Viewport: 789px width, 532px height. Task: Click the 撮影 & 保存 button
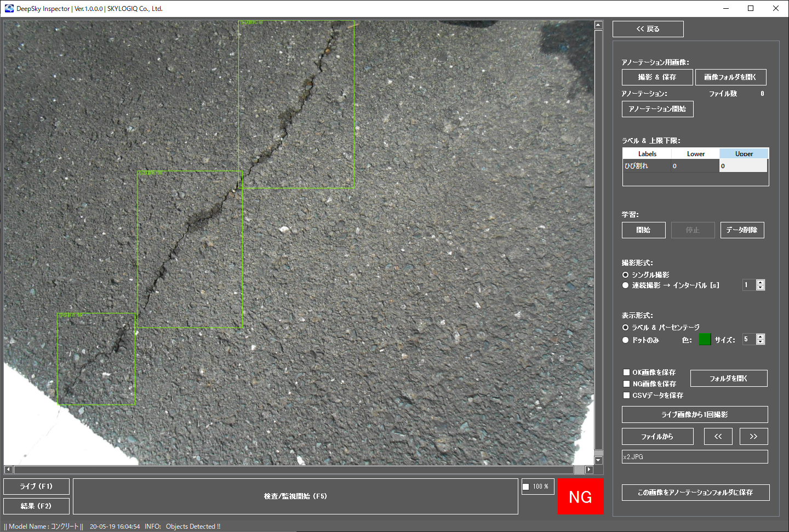657,77
